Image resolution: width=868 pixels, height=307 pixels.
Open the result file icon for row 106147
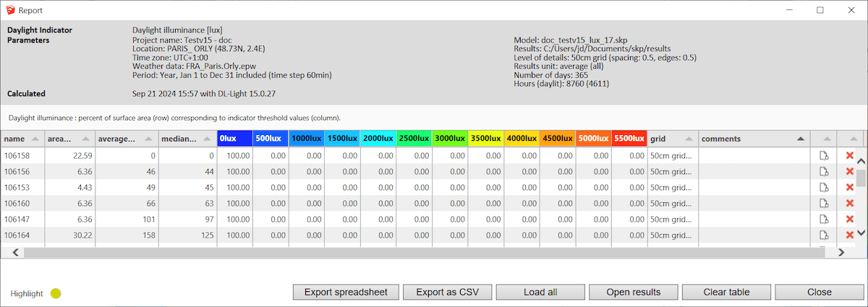coord(823,219)
